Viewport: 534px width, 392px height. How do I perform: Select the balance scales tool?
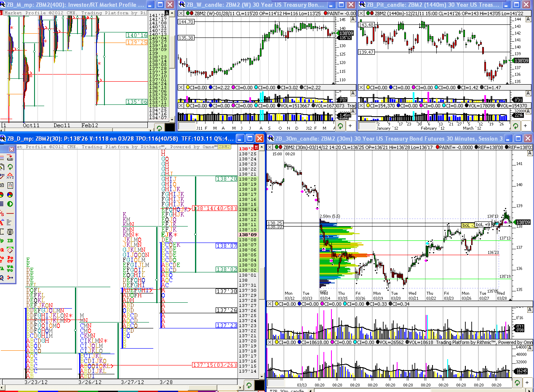[x=10, y=232]
